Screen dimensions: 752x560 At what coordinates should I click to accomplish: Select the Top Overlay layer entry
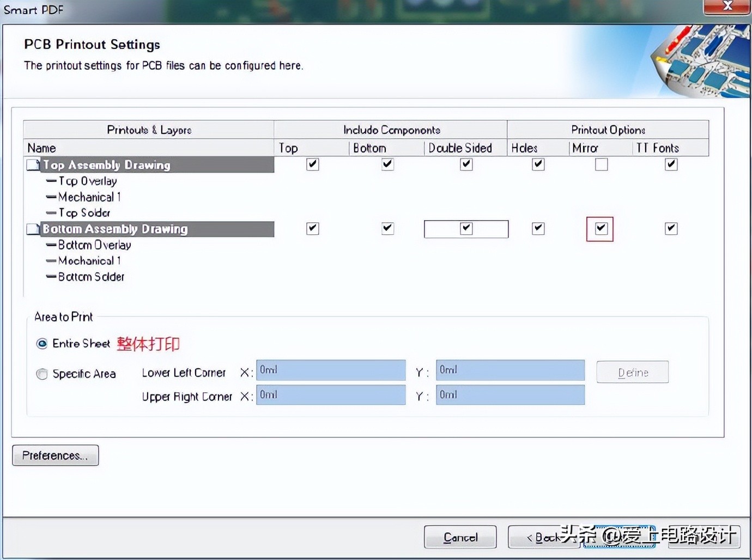coord(87,181)
